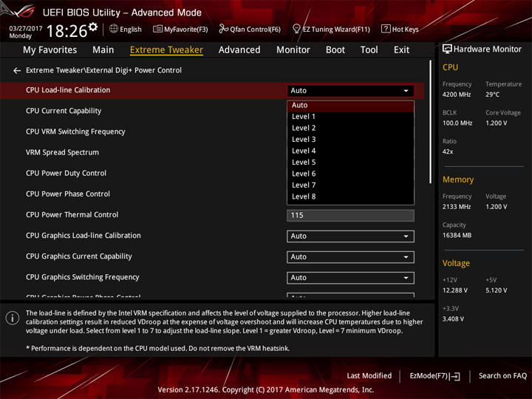Screen dimensions: 532x399
Task: Go to the Exit tab
Action: click(401, 50)
